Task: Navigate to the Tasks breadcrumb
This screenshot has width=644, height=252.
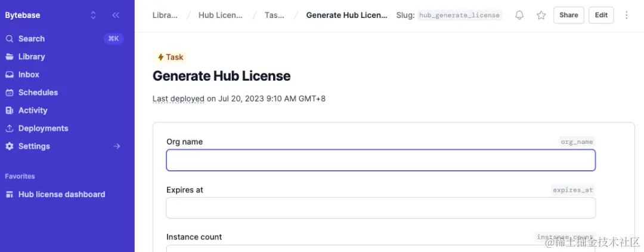Action: coord(274,15)
